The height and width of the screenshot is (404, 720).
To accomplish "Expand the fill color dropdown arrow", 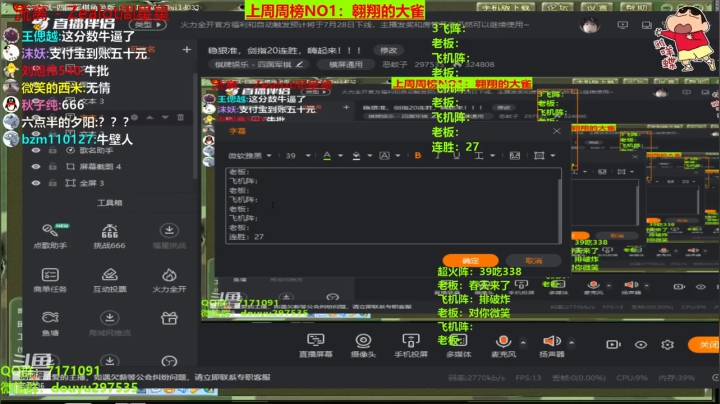I will pos(370,156).
